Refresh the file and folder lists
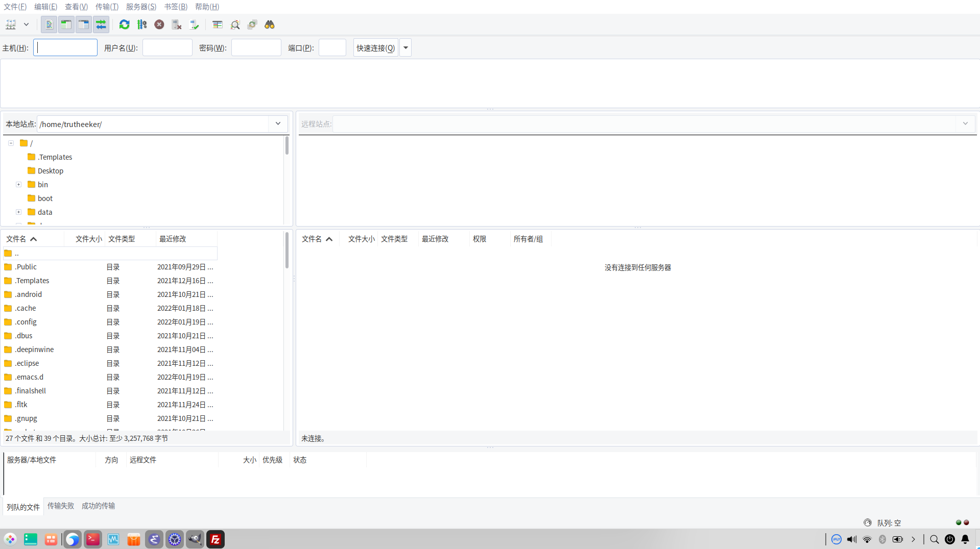 click(124, 24)
